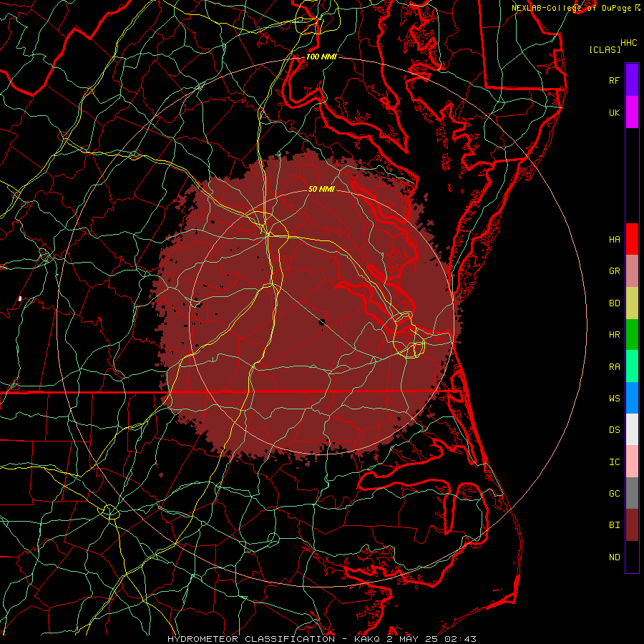Click the 'KAKQ' radar site identifier

(366, 639)
